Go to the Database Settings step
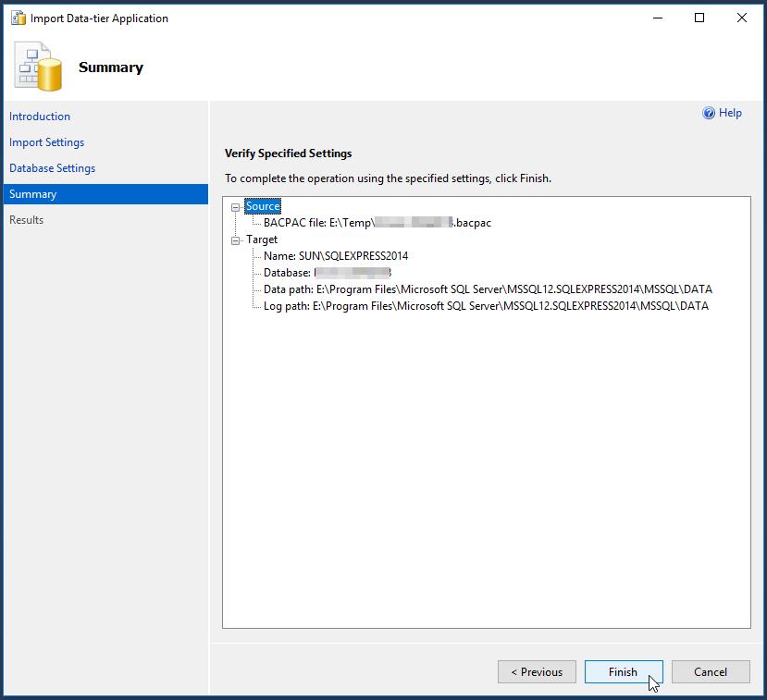 click(x=54, y=168)
